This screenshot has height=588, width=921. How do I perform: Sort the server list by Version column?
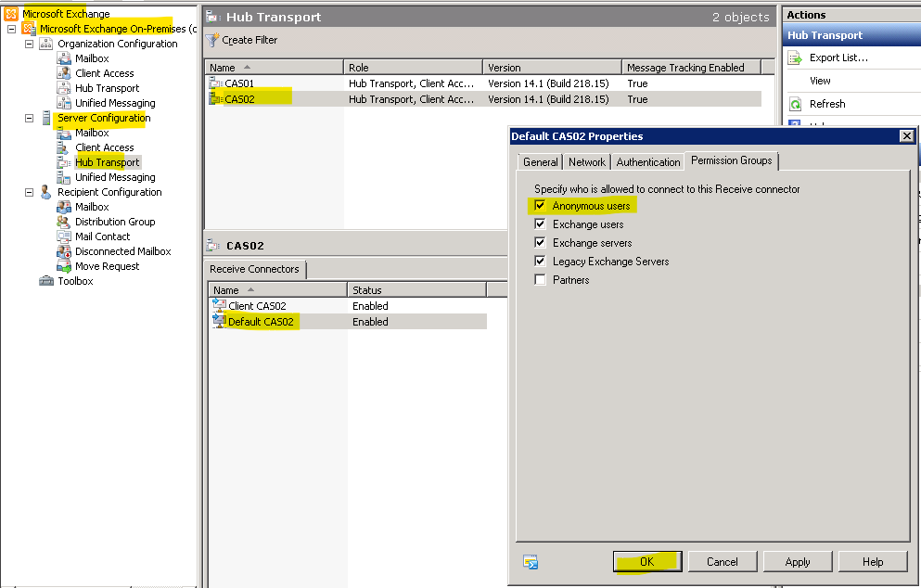click(x=551, y=68)
